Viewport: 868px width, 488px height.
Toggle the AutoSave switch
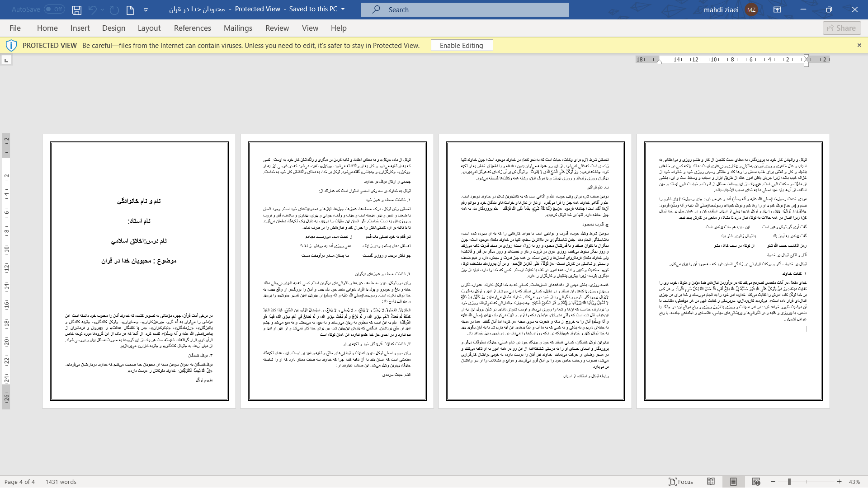click(54, 9)
